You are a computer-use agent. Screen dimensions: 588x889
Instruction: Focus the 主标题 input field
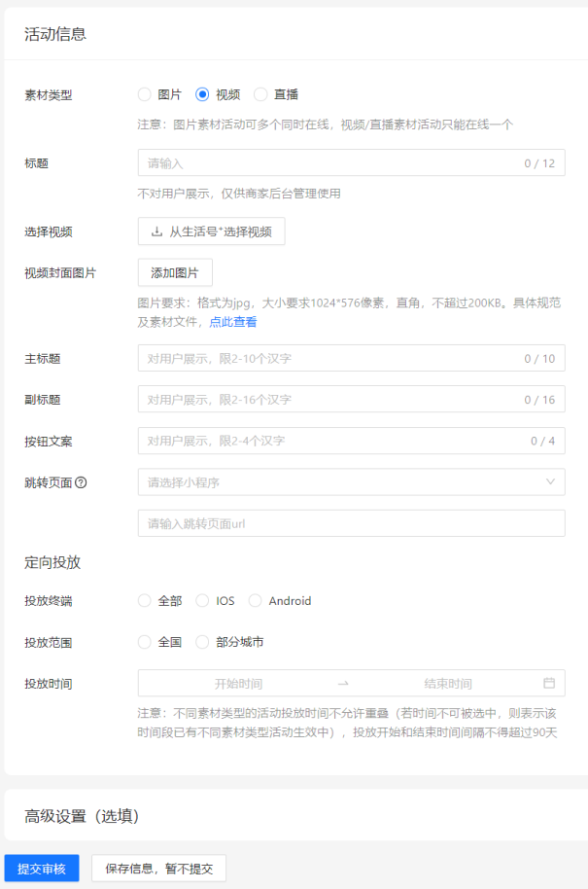(x=351, y=358)
